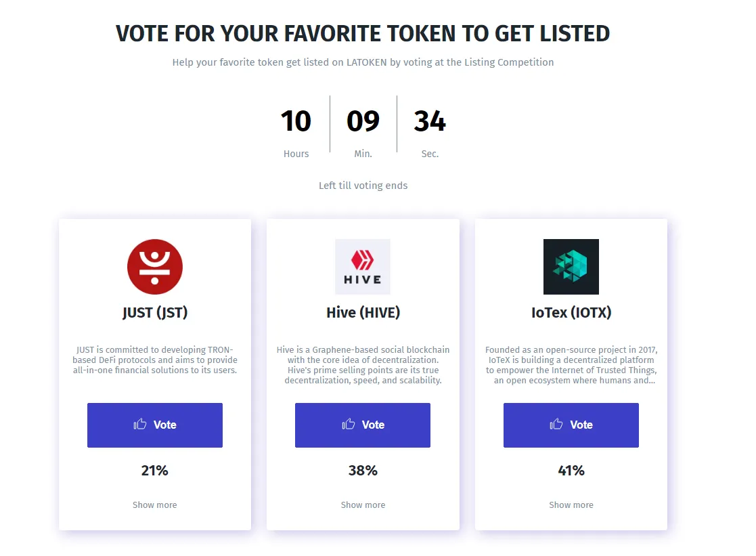Vote for JUST (JST)
The image size is (756, 556).
(155, 425)
